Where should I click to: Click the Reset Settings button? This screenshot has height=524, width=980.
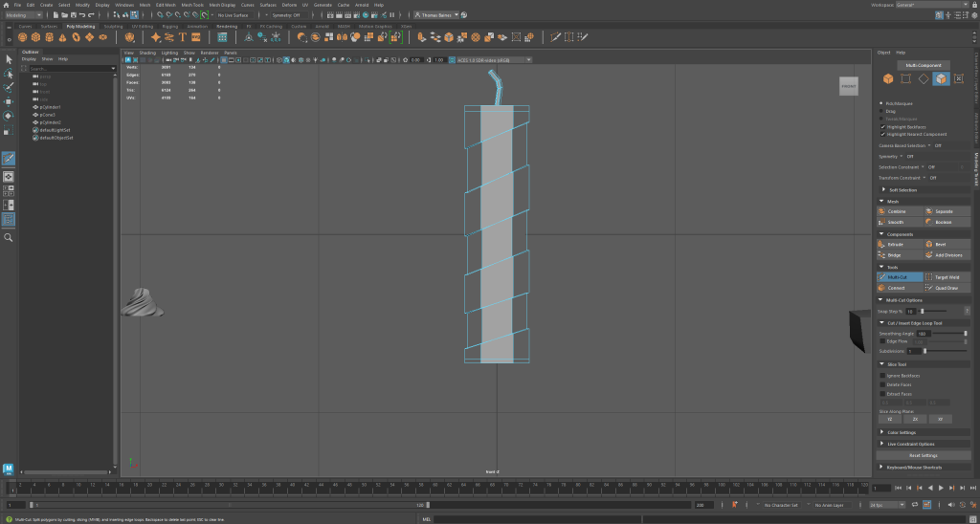(923, 455)
